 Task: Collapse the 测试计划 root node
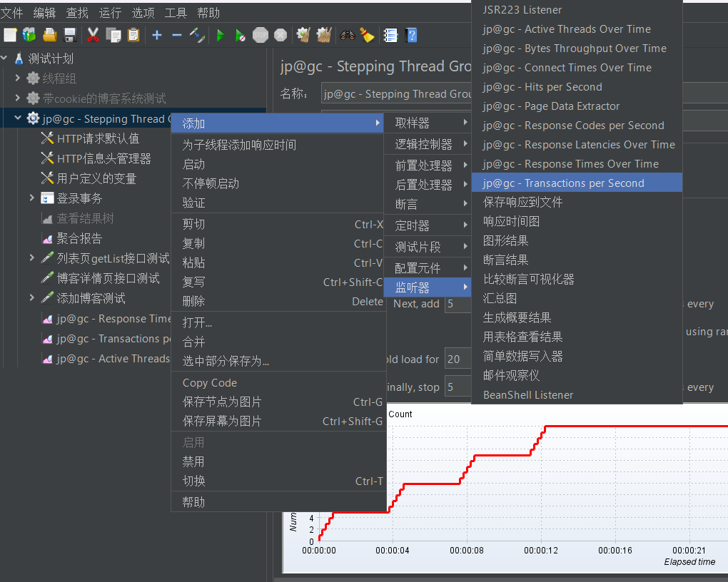coord(4,58)
